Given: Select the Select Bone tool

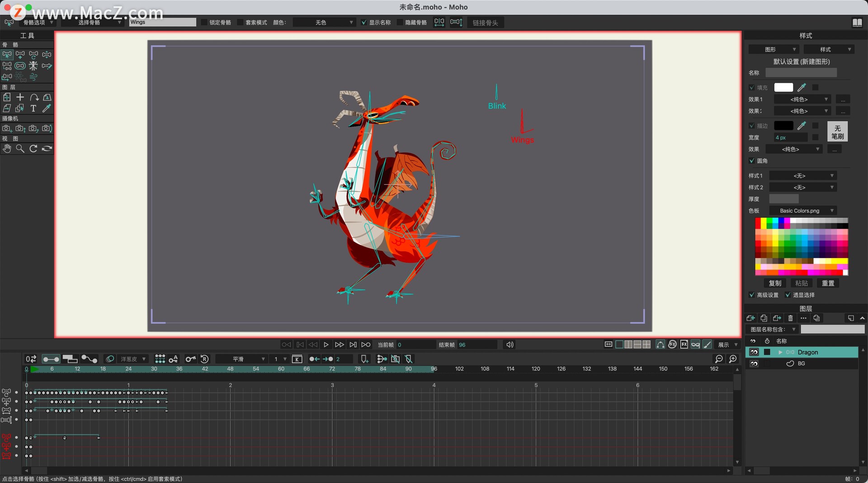Looking at the screenshot, I should [x=7, y=55].
